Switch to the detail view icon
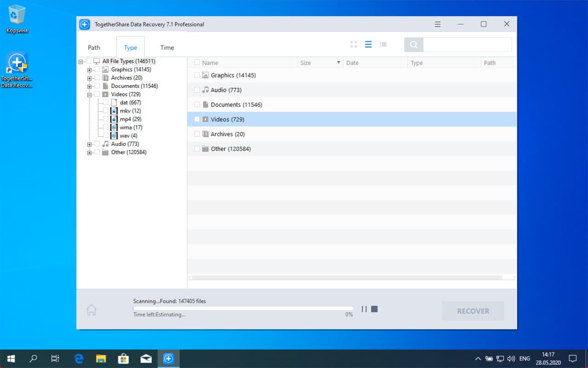The height and width of the screenshot is (368, 588). coord(383,44)
